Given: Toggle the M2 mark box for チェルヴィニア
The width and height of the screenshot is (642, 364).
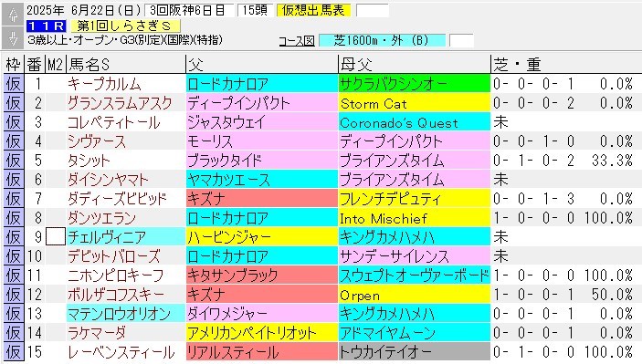Looking at the screenshot, I should (x=56, y=237).
